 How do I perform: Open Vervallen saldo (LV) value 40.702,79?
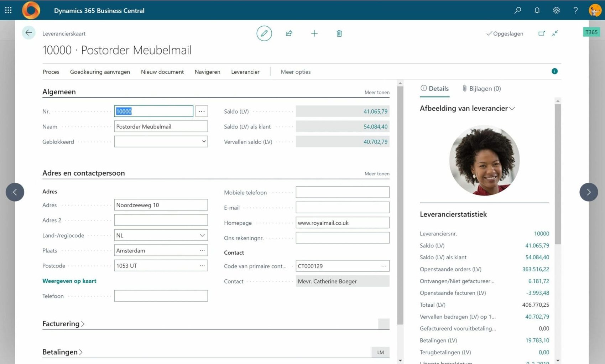(x=375, y=142)
